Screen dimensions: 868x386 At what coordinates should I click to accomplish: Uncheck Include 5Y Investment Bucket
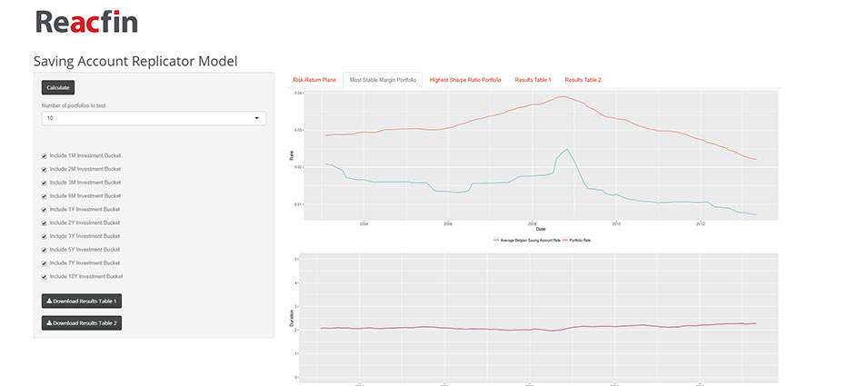click(x=45, y=249)
